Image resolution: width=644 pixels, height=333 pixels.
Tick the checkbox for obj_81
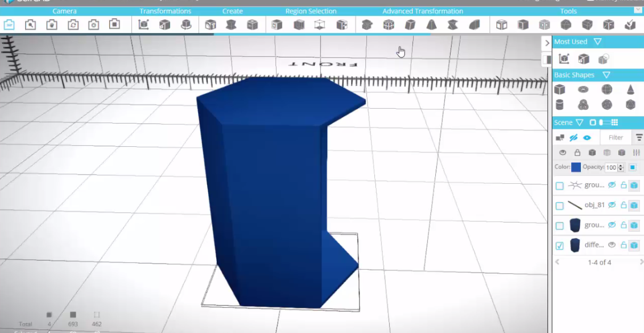tap(559, 205)
